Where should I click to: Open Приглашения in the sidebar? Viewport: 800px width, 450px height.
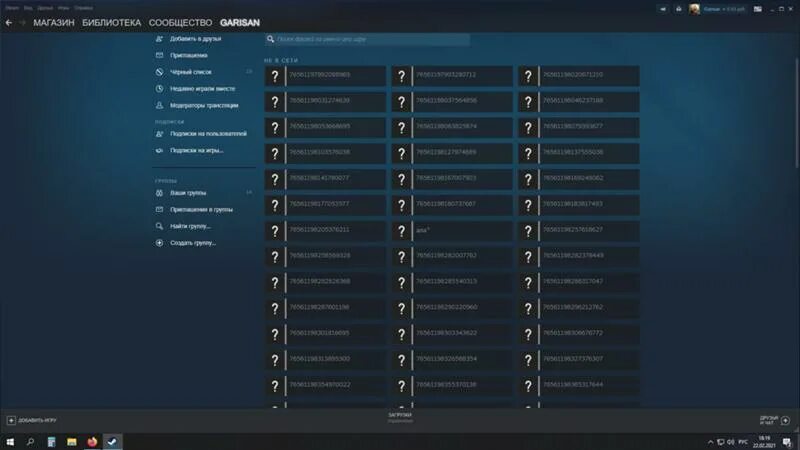coord(188,55)
